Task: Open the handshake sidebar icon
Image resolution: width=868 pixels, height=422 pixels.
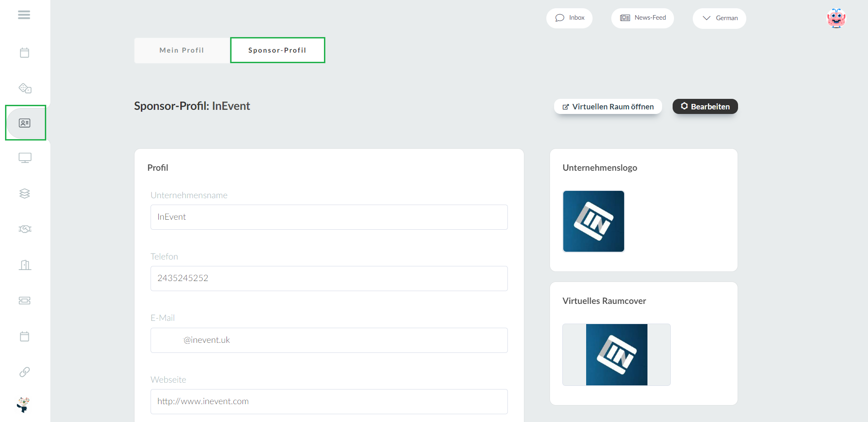Action: (x=25, y=229)
